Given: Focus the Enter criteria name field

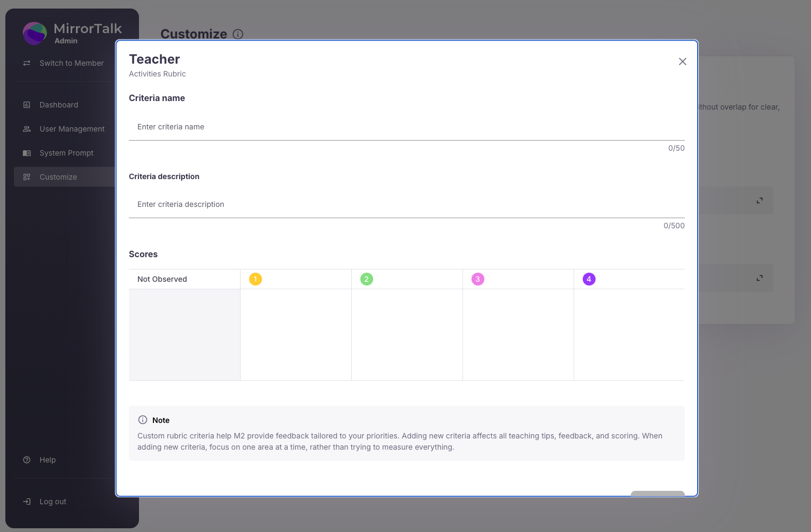Looking at the screenshot, I should 406,127.
